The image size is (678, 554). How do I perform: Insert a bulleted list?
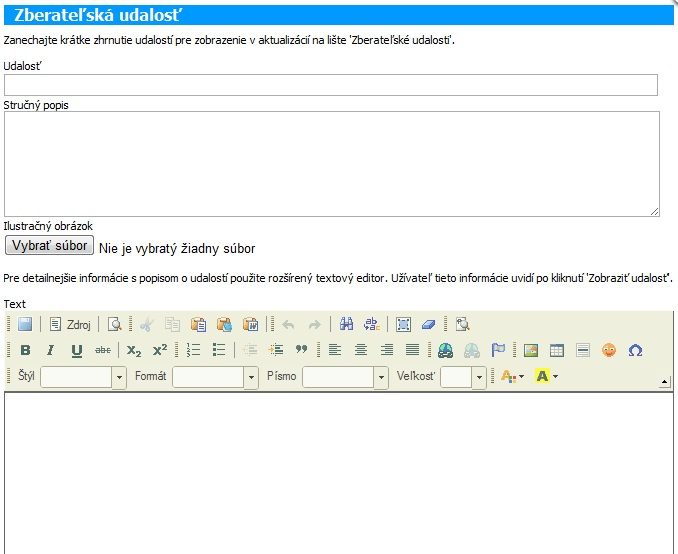click(x=219, y=350)
